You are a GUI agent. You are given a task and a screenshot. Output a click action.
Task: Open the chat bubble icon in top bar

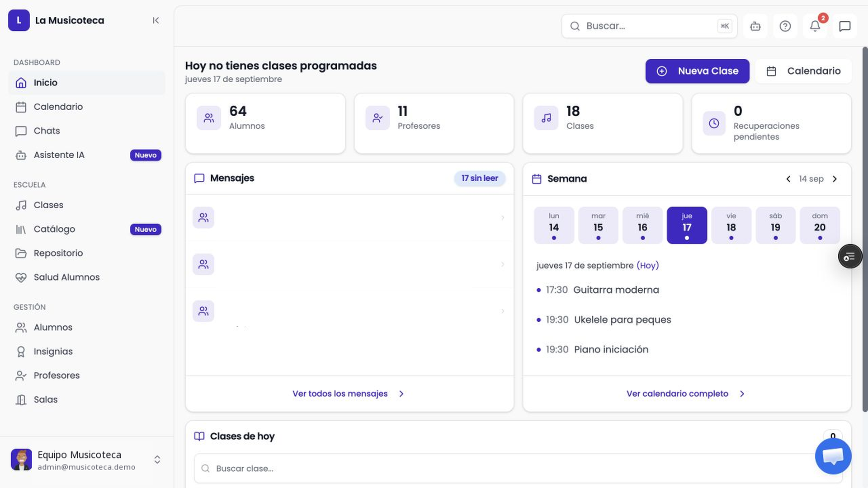[x=845, y=26]
